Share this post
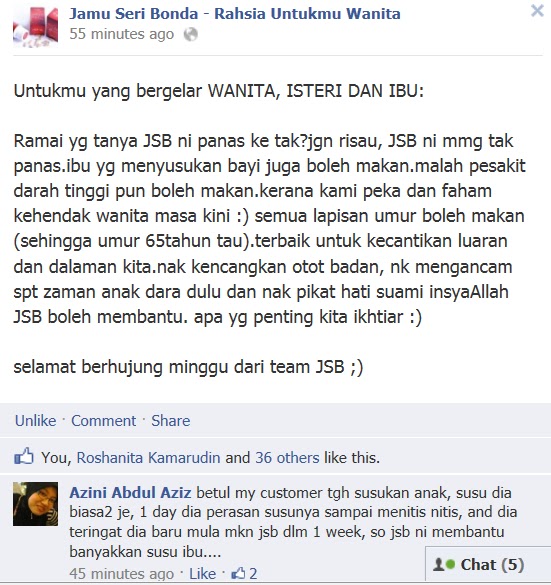Screen dimensions: 551x585 point(170,420)
